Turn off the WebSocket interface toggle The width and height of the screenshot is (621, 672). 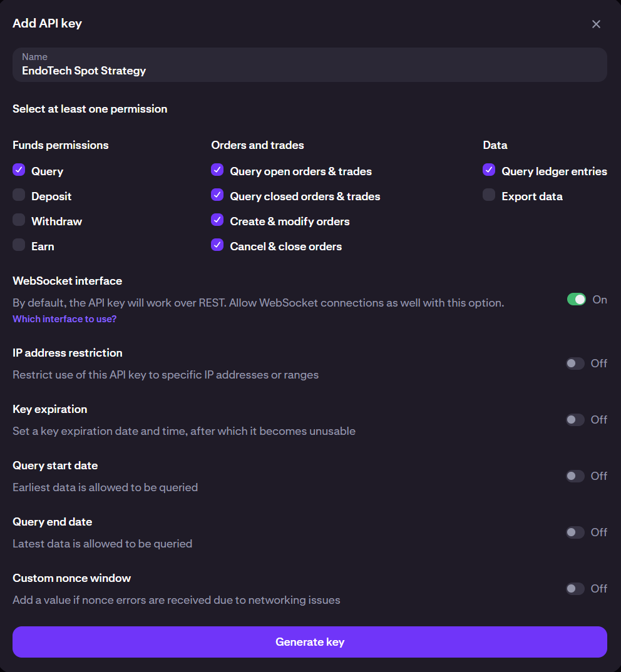tap(576, 300)
